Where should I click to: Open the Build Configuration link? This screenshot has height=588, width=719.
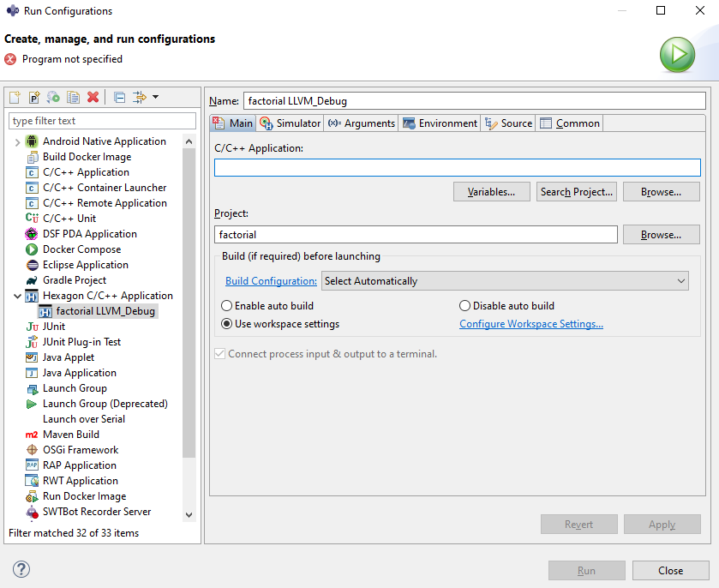pos(271,280)
